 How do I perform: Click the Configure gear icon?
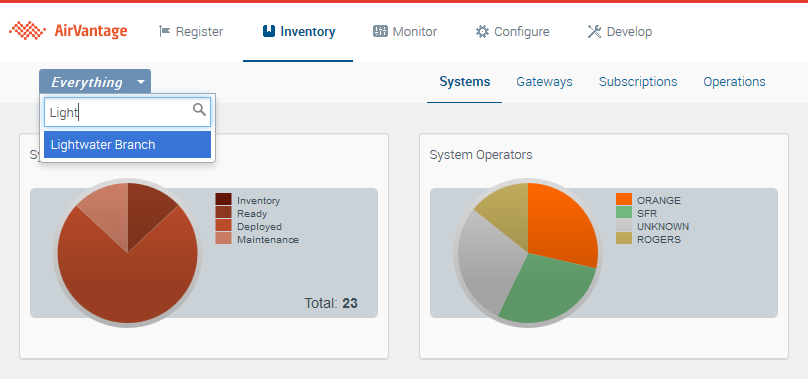(482, 31)
